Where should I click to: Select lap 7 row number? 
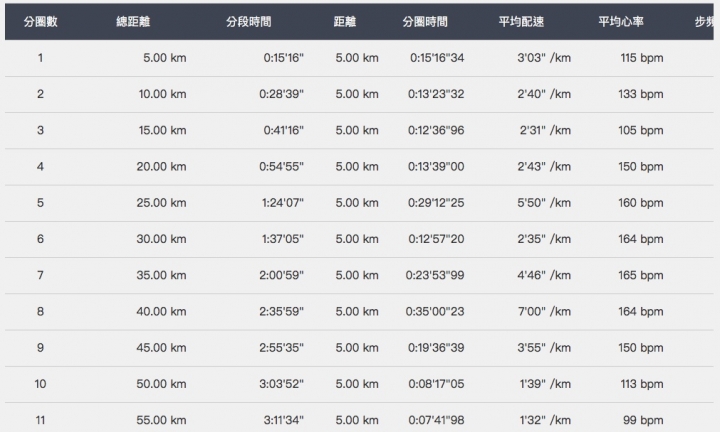point(40,275)
